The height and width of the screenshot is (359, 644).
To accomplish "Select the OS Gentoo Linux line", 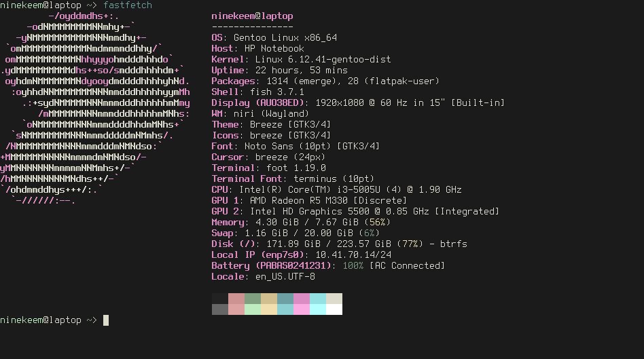I will (x=274, y=38).
